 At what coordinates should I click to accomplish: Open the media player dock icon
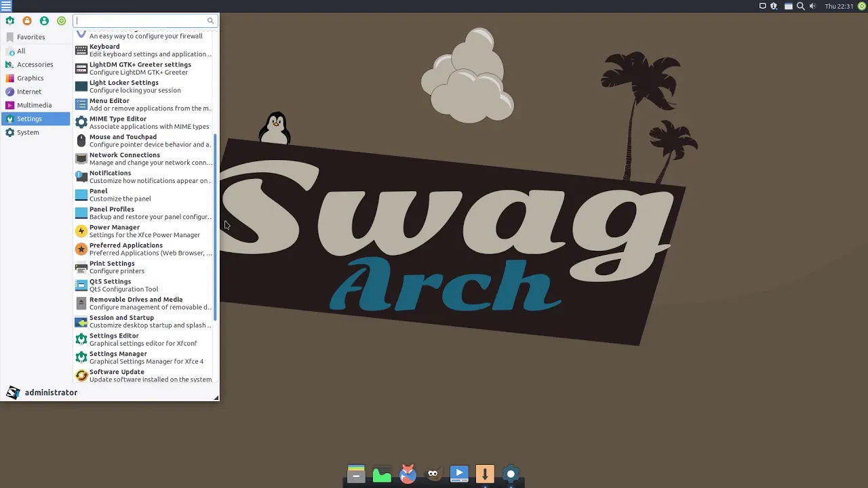(x=459, y=473)
